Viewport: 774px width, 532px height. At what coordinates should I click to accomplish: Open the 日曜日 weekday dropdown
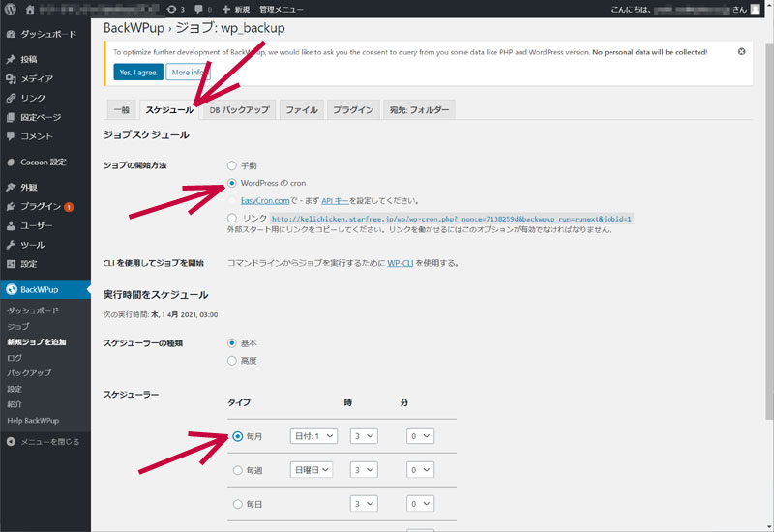(x=312, y=470)
